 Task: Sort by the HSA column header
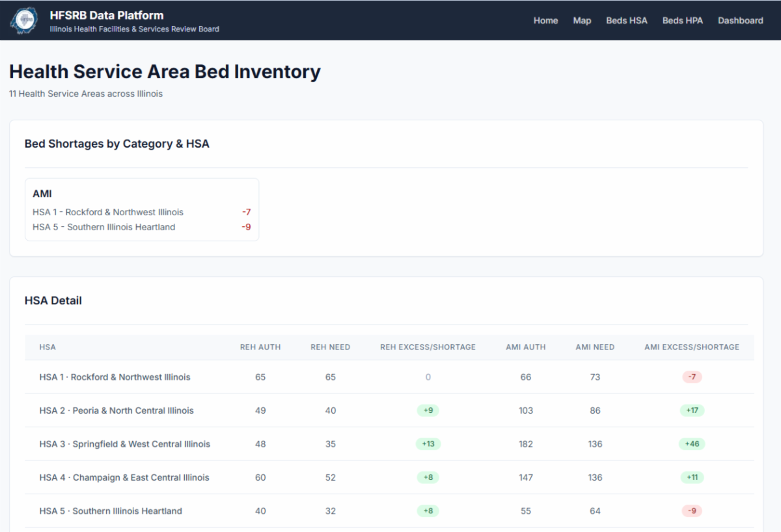click(48, 347)
